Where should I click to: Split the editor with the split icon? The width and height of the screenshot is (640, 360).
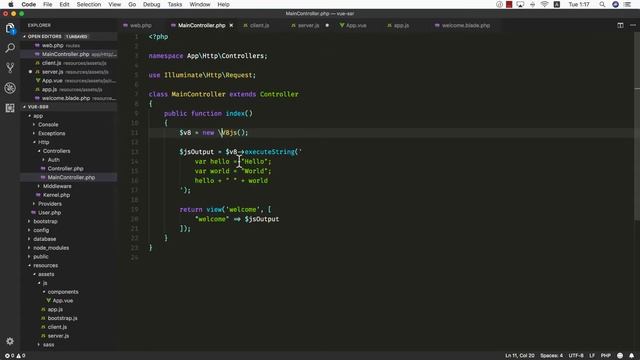coord(620,25)
